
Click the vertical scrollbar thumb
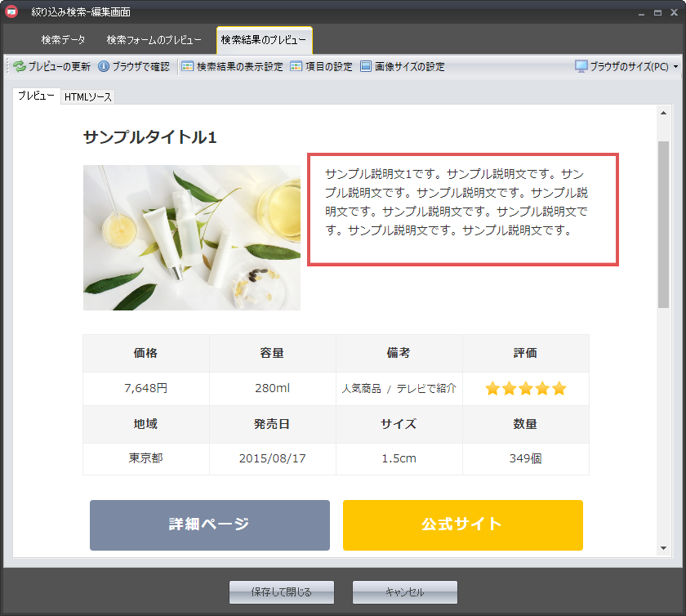tap(663, 224)
